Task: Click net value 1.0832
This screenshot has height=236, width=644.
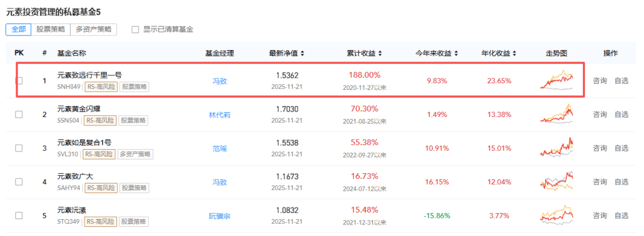Action: 287,210
